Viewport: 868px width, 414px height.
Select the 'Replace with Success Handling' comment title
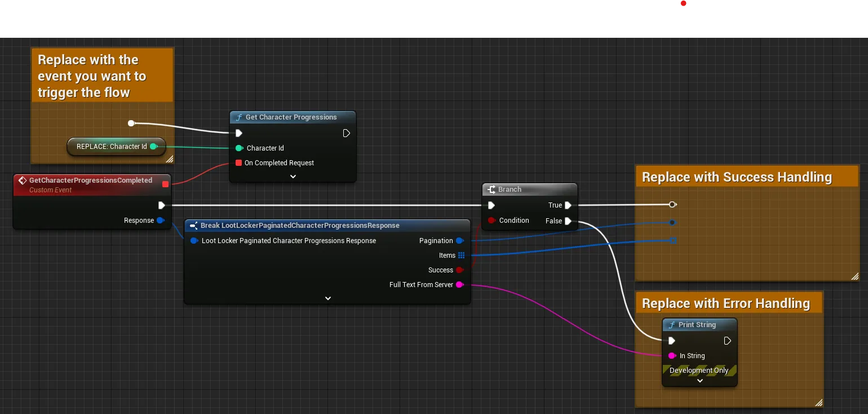click(737, 177)
